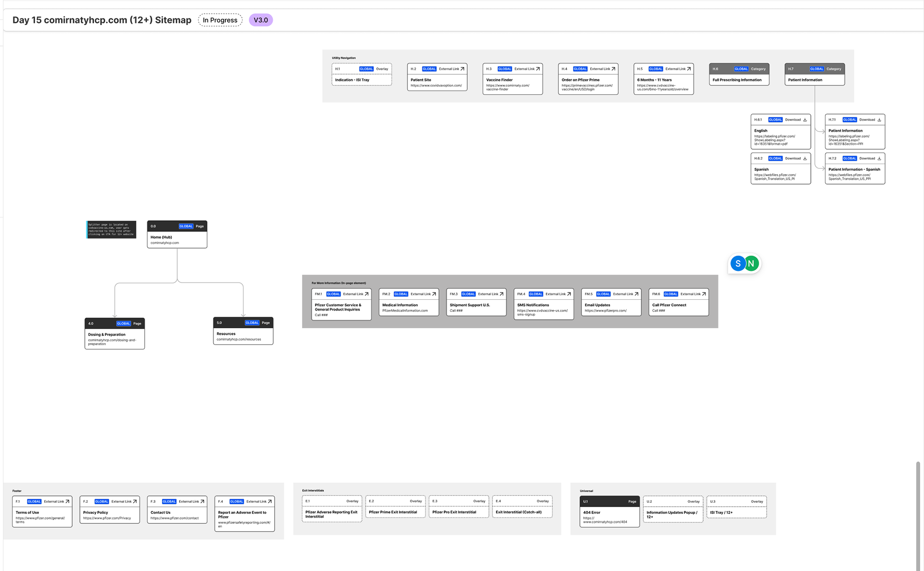Click the black splitter page note
Screen dimensions: 924x571
[111, 229]
